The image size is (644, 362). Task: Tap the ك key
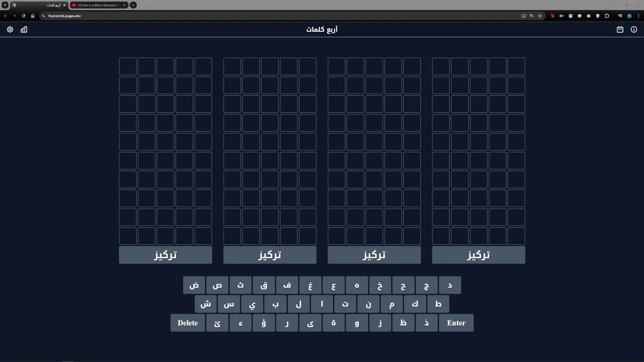(415, 304)
